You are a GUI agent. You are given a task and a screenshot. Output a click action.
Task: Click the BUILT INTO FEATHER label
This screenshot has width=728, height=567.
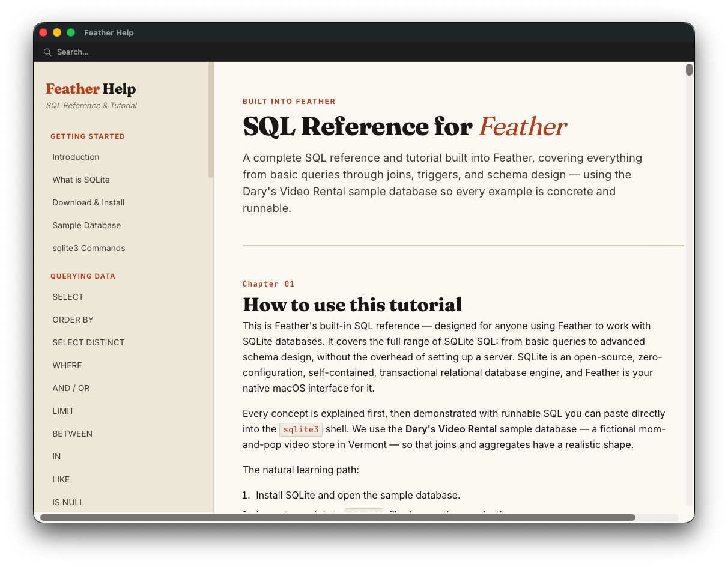[x=289, y=102]
